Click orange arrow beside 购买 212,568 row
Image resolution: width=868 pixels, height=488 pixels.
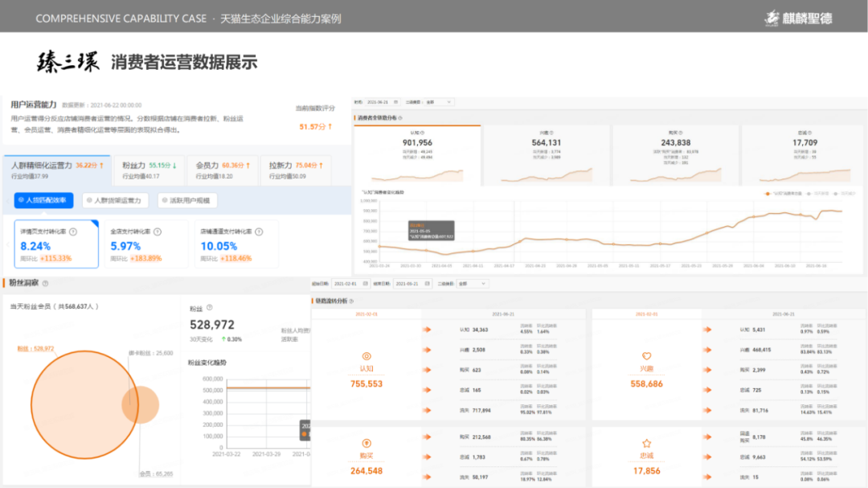tap(428, 437)
